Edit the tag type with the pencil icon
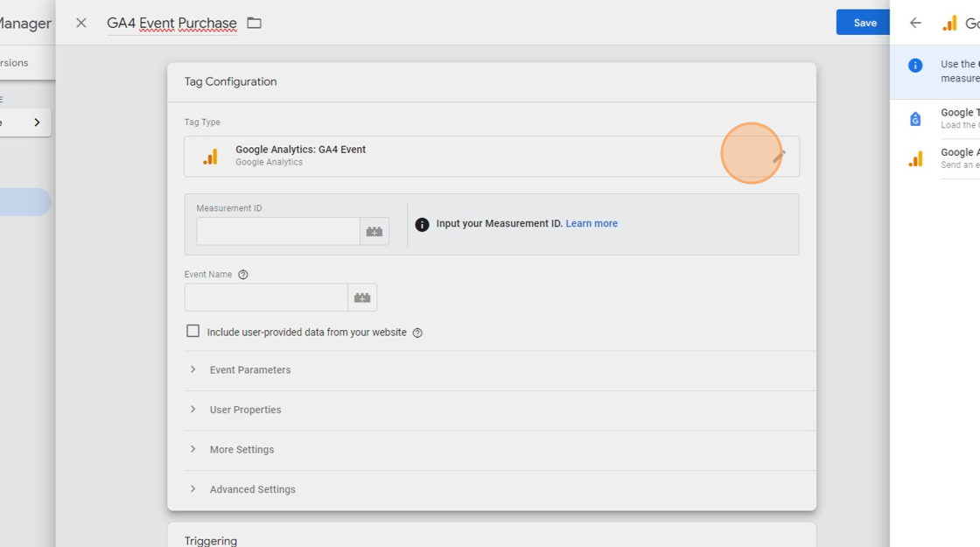Viewport: 980px width, 547px height. (x=779, y=156)
